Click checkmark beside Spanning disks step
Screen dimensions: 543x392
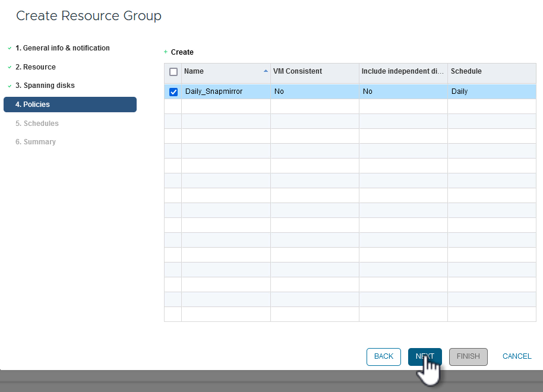point(10,86)
